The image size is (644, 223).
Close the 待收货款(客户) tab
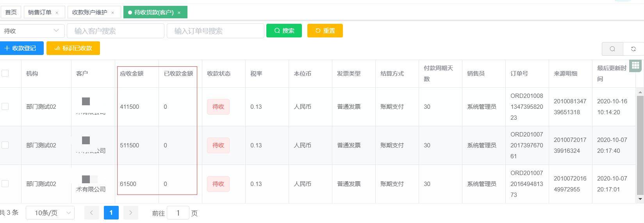[179, 12]
